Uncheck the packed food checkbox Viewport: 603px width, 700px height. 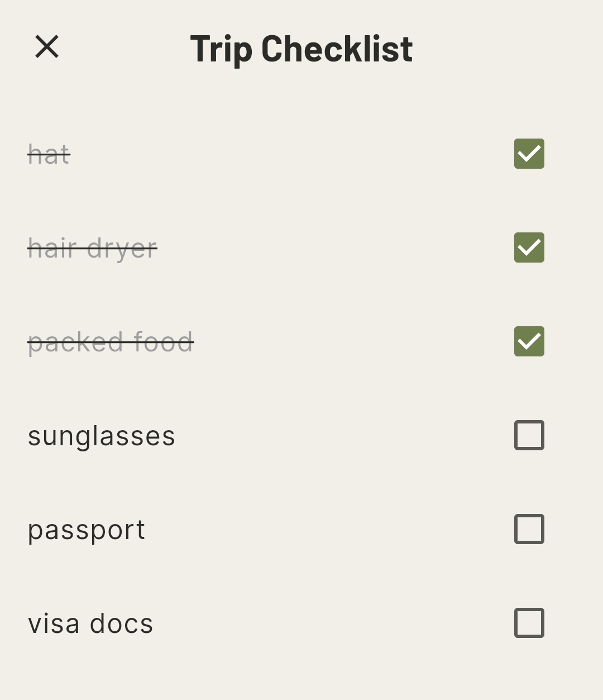(529, 341)
